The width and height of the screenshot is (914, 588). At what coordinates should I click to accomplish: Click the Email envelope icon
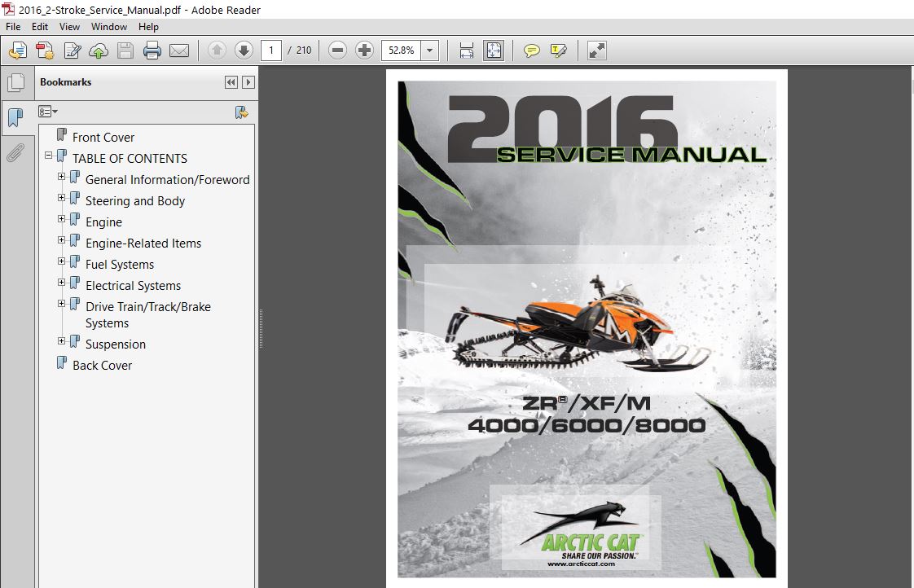179,50
